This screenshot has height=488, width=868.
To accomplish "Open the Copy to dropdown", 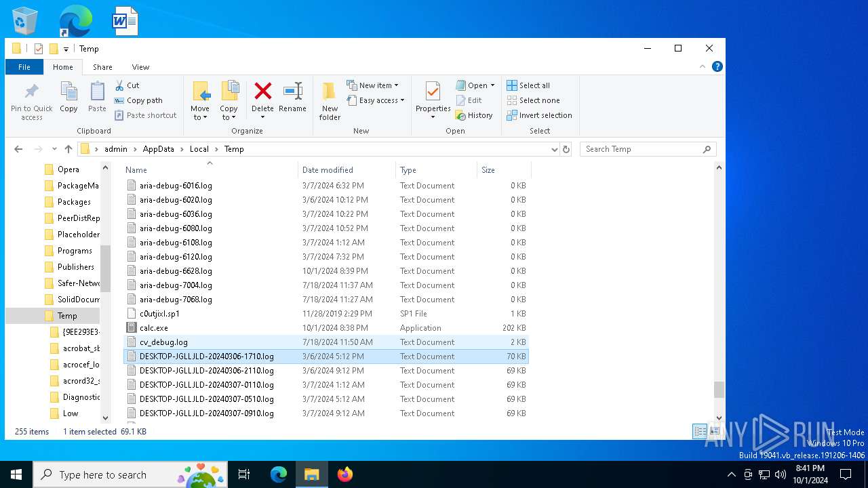I will (x=229, y=113).
